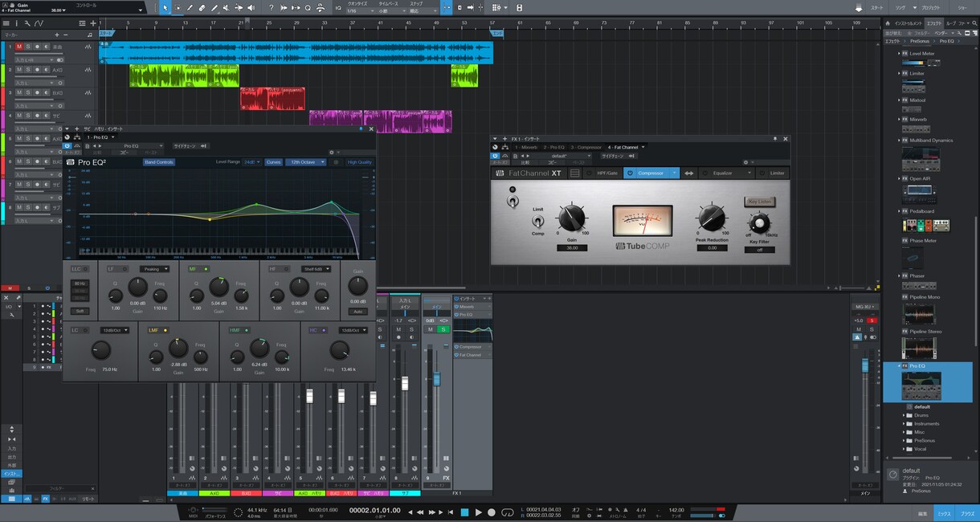This screenshot has height=522, width=980.
Task: Switch to the 1 - Mixverb insert tab
Action: pyautogui.click(x=526, y=147)
